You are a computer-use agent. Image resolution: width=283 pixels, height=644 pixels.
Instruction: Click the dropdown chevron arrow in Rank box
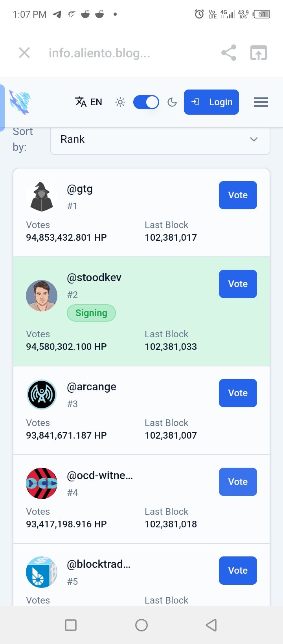coord(254,139)
